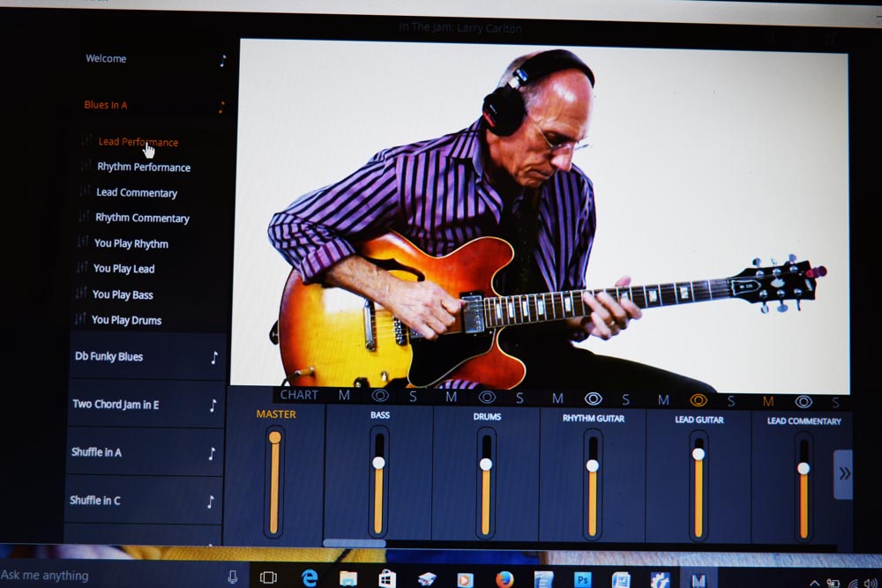Click the mixer icon left of You Play Bass
Viewport: 882px width, 588px height.
[81, 293]
